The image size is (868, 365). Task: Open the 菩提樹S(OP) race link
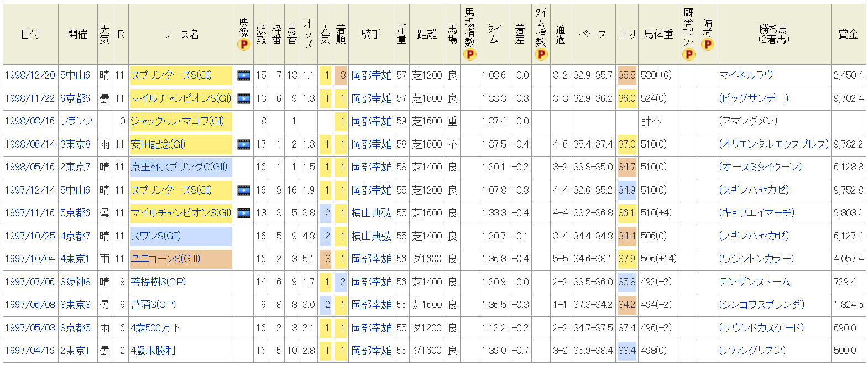pyautogui.click(x=158, y=282)
